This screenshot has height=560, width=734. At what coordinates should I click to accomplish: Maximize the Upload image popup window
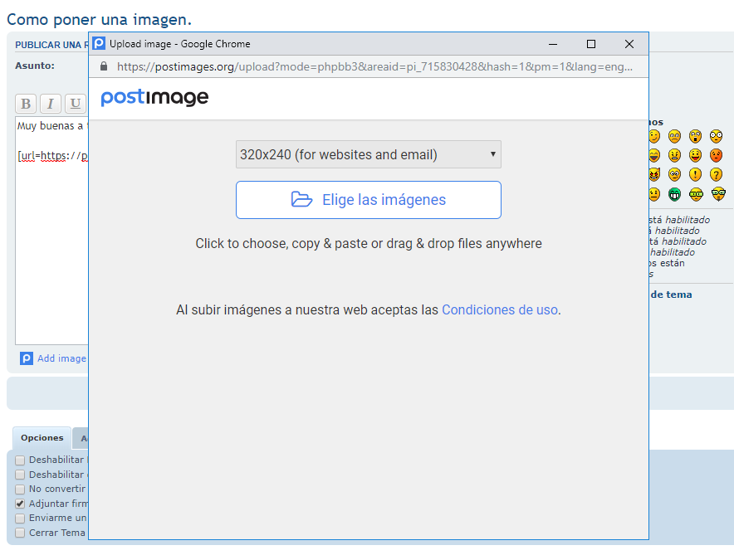click(591, 44)
